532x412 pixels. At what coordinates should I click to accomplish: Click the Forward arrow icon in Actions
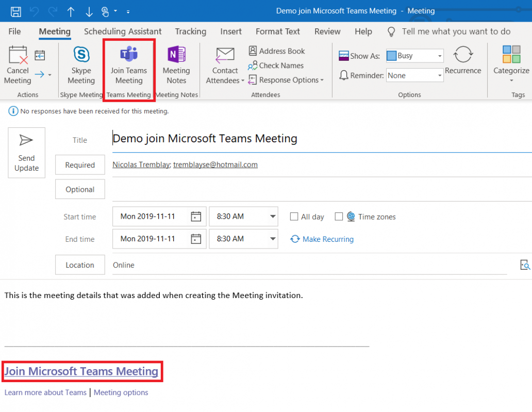pyautogui.click(x=39, y=74)
